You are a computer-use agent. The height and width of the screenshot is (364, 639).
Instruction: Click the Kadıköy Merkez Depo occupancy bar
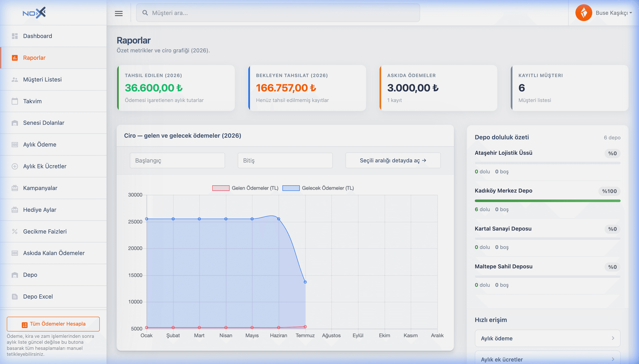click(x=548, y=201)
